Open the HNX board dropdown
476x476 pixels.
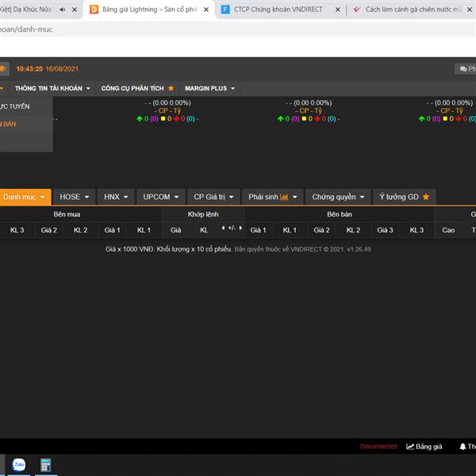116,197
